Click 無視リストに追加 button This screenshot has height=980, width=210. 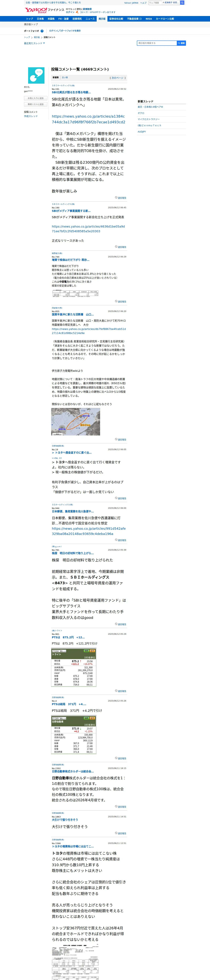pyautogui.click(x=36, y=104)
